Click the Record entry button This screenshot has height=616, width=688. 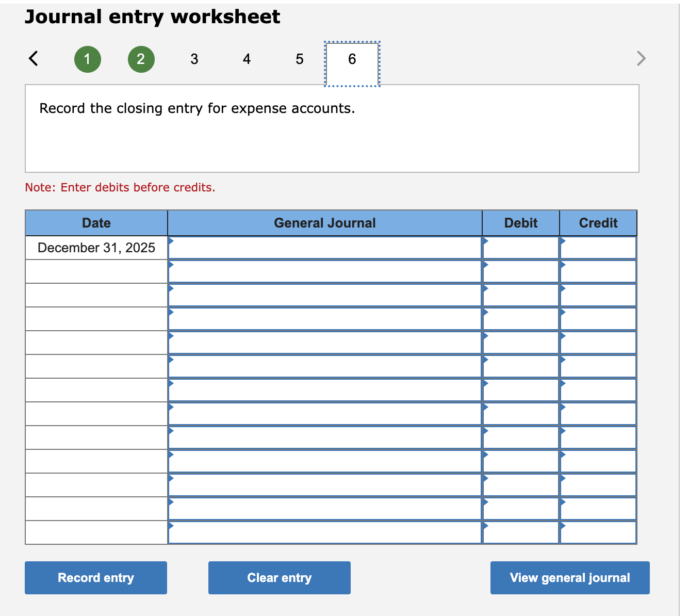[x=95, y=578]
